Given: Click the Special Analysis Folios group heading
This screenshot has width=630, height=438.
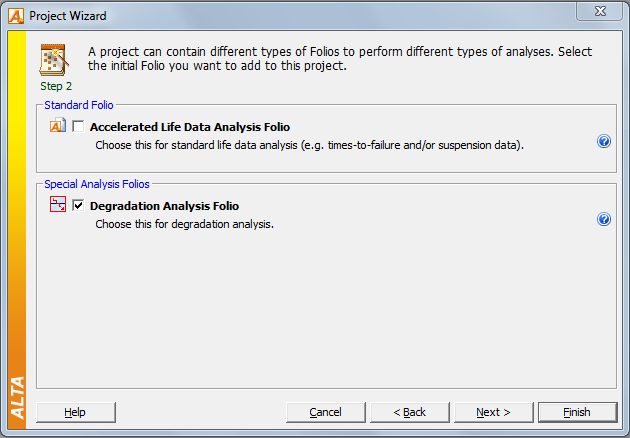Looking at the screenshot, I should pyautogui.click(x=97, y=184).
